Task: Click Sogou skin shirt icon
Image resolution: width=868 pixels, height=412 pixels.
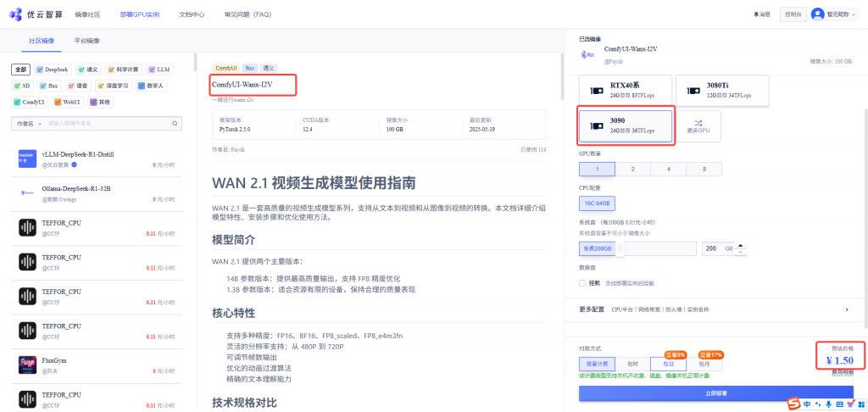Action: [849, 404]
